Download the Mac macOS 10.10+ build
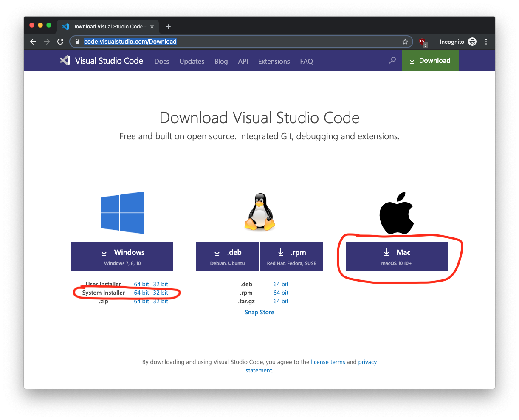Image resolution: width=519 pixels, height=420 pixels. [x=397, y=257]
